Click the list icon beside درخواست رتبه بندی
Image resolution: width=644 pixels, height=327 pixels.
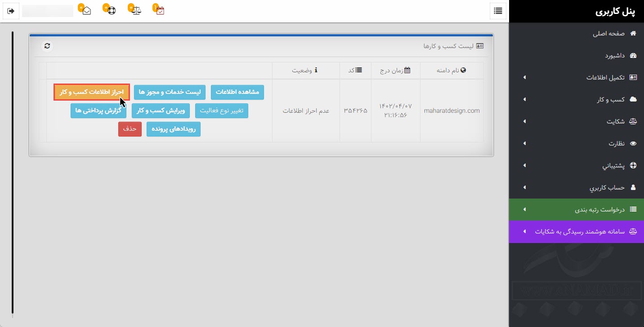click(x=633, y=209)
